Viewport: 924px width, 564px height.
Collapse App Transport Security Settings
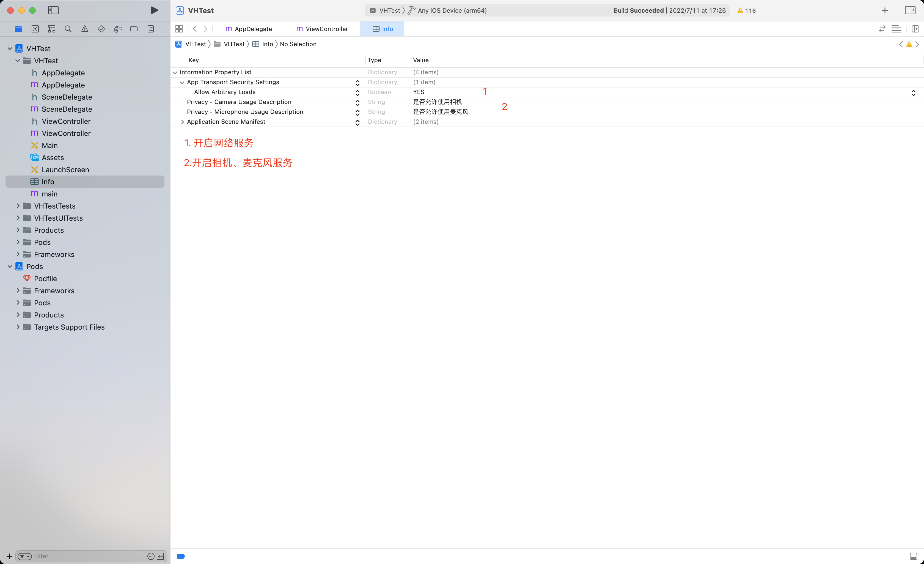[182, 82]
